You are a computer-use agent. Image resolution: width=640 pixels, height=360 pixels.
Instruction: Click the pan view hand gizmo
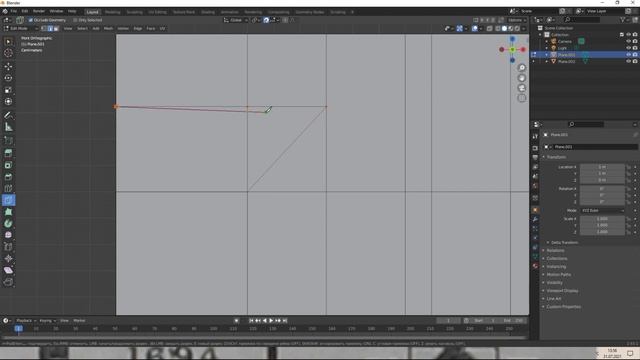pos(522,78)
